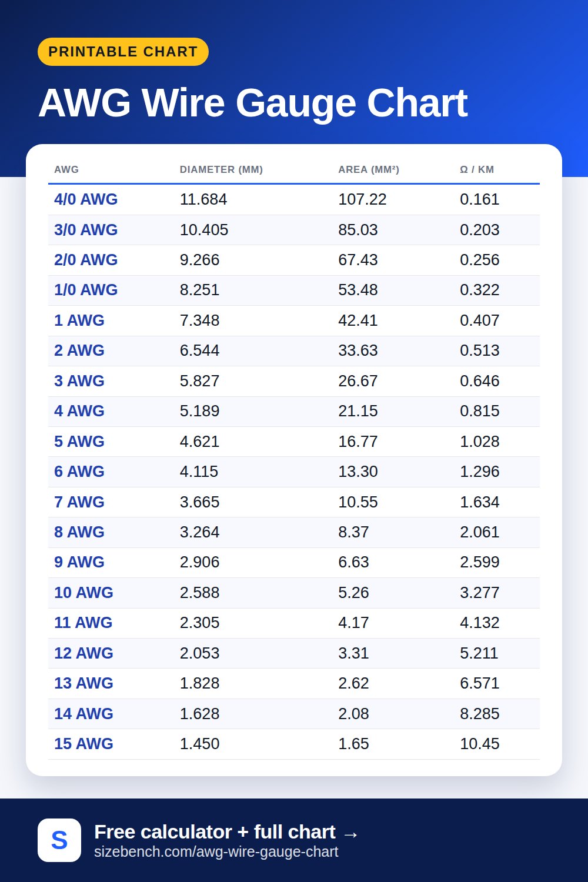This screenshot has width=588, height=882.
Task: Select diameter value 11.684
Action: [x=203, y=199]
